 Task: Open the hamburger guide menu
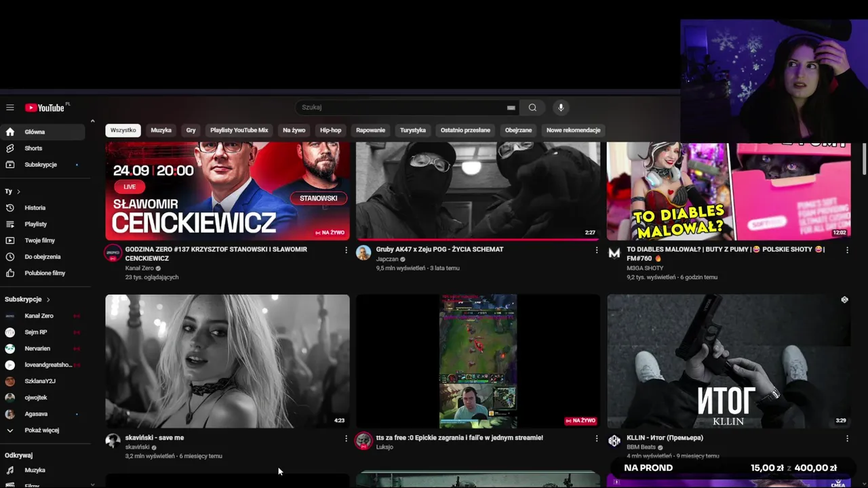pos(10,108)
